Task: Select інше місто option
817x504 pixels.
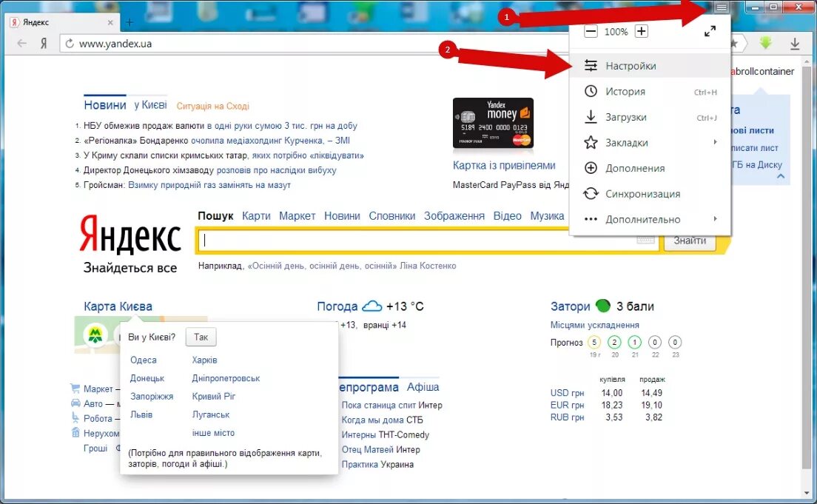Action: (x=213, y=433)
